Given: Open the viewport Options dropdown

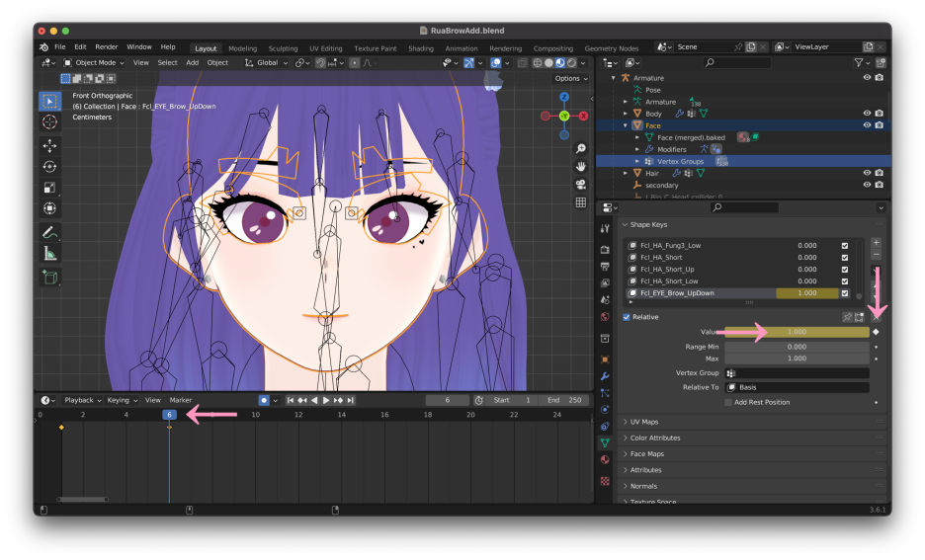Looking at the screenshot, I should [571, 78].
